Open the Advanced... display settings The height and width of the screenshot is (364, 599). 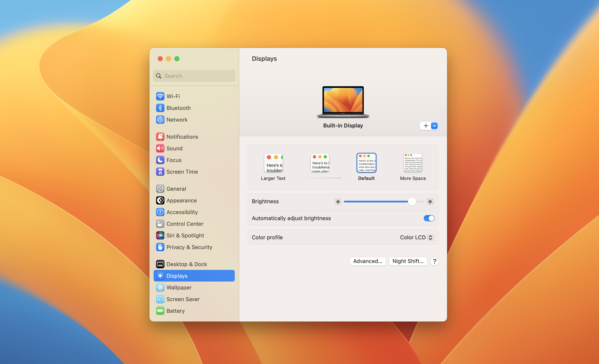(368, 261)
